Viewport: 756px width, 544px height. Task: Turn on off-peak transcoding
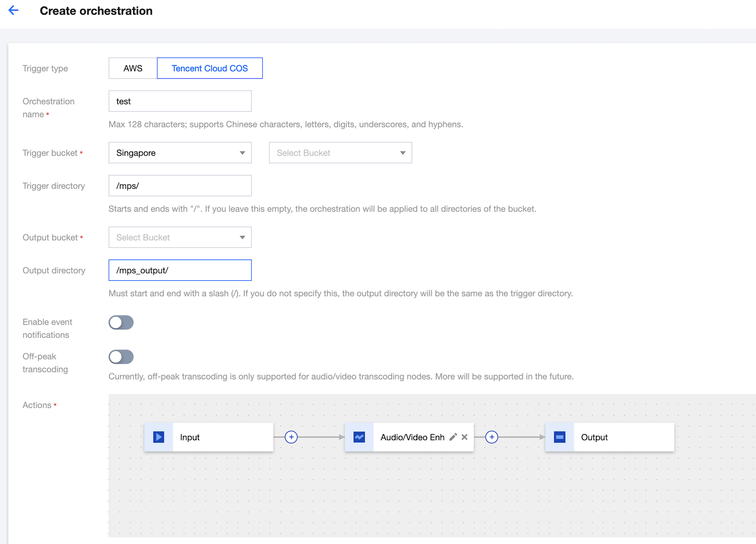coord(121,357)
